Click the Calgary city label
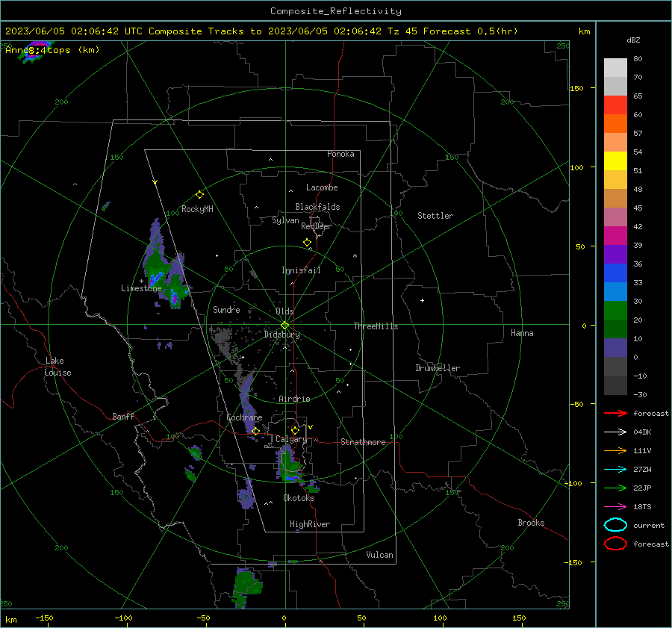Screen dimensions: 672x628 tap(291, 439)
